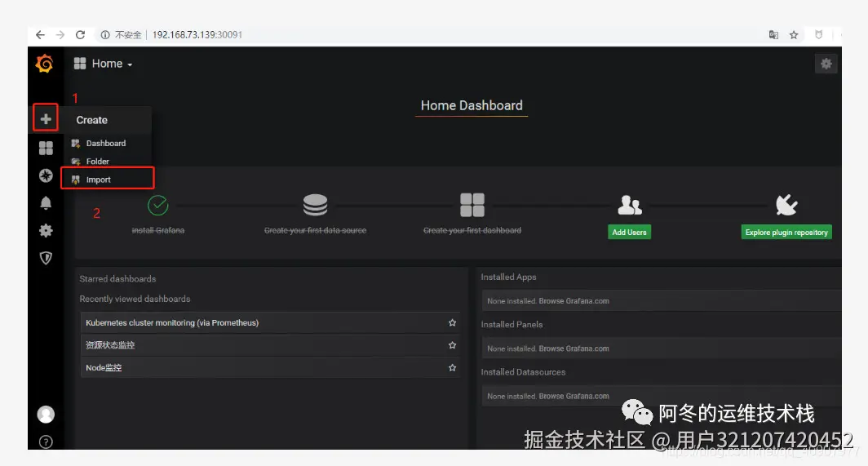The width and height of the screenshot is (868, 466).
Task: Click the translate page icon in address bar
Action: pos(773,35)
